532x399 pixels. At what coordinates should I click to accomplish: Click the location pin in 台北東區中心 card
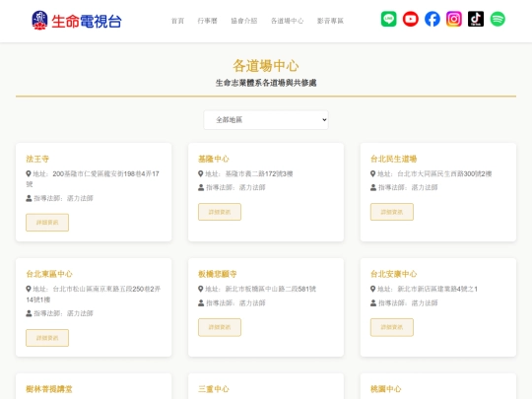click(x=29, y=289)
